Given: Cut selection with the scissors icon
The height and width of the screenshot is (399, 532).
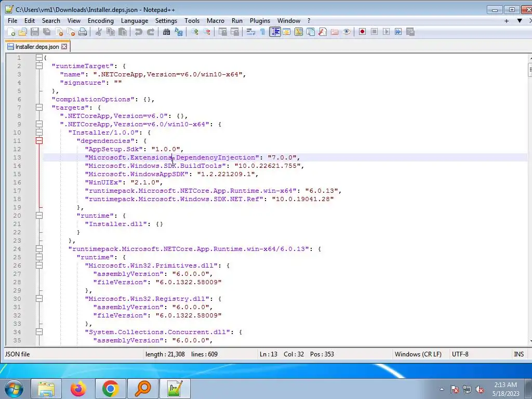Looking at the screenshot, I should [x=99, y=32].
